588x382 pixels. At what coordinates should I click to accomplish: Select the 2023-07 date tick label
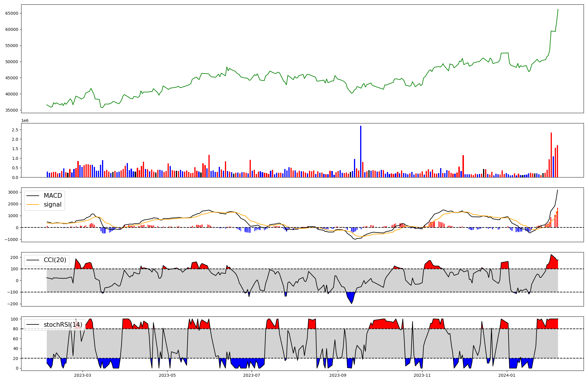[x=252, y=375]
